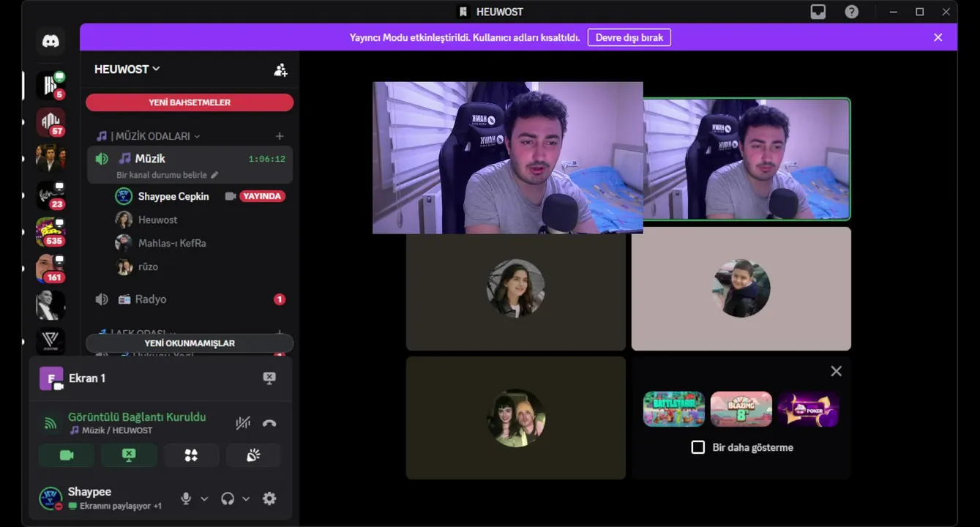Click 'Görüntülü Bağlantı Kuruldu' status
Image resolution: width=980 pixels, height=527 pixels.
(x=137, y=416)
